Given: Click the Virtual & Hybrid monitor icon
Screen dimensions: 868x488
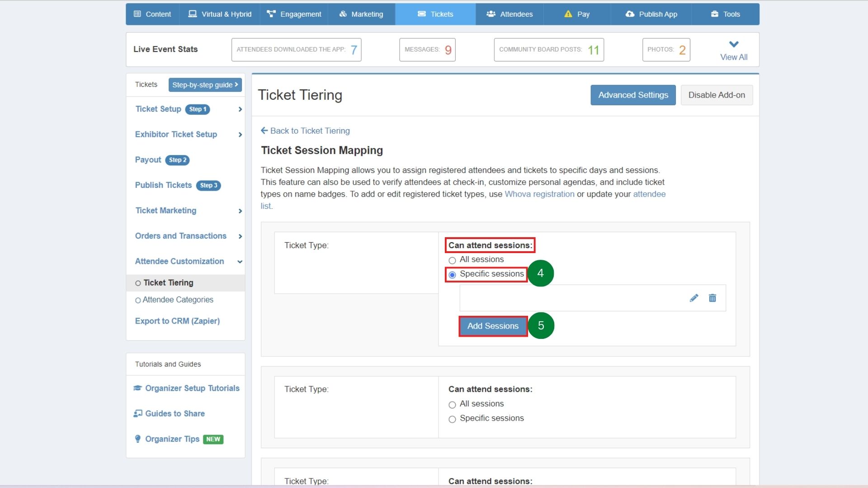Looking at the screenshot, I should click(193, 14).
